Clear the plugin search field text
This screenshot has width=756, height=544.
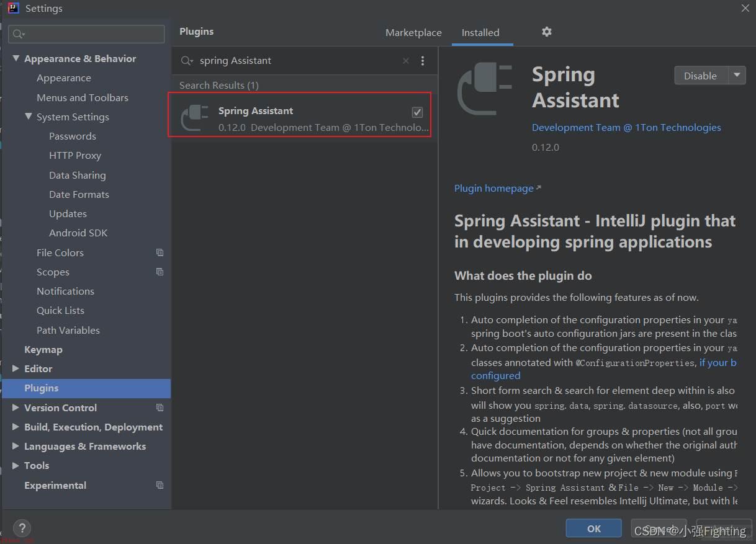(406, 61)
